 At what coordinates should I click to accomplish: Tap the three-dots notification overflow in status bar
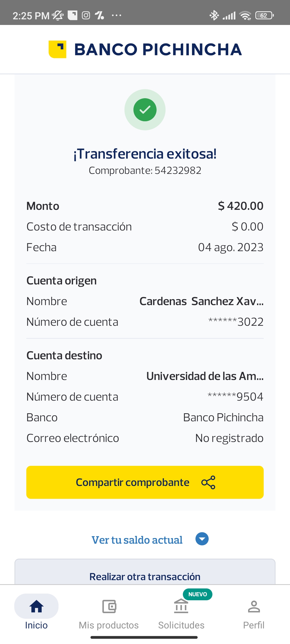pos(117,15)
